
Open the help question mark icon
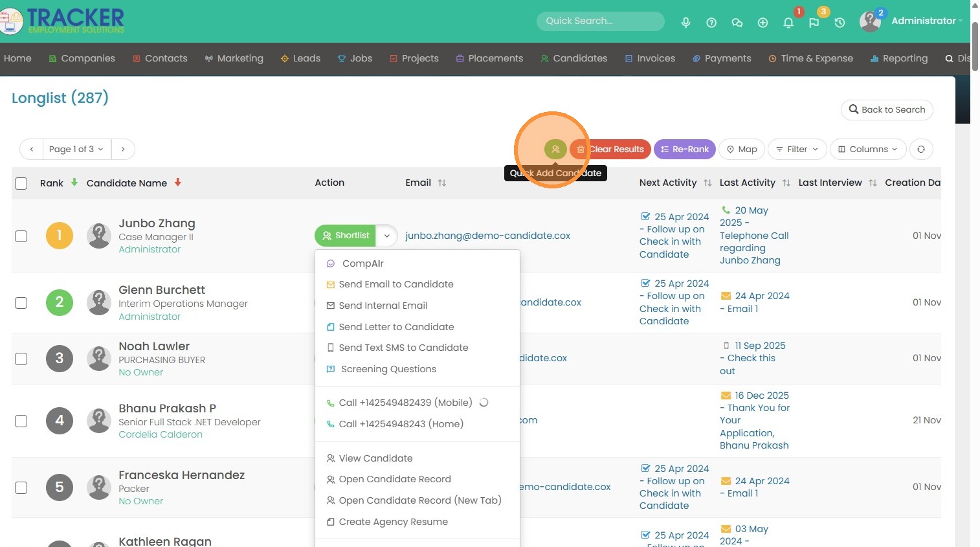[711, 23]
